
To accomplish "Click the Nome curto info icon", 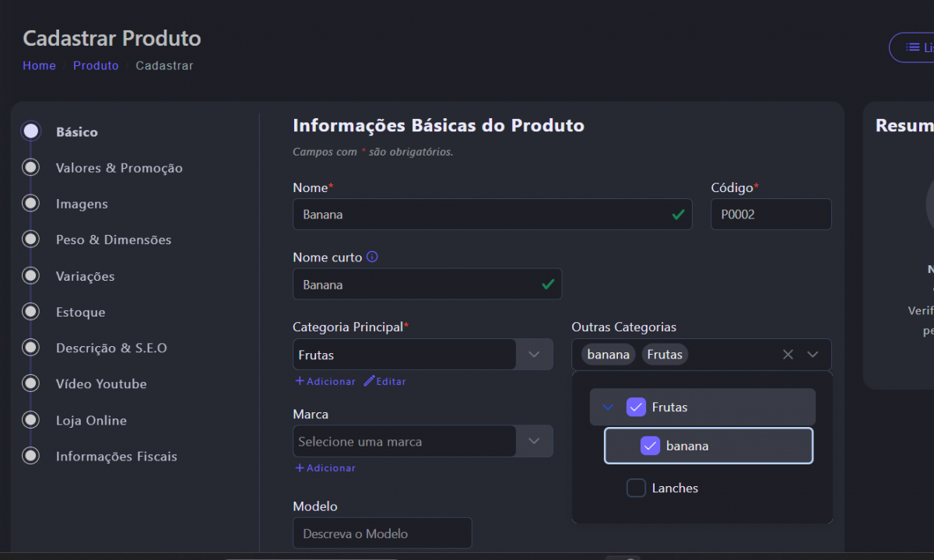I will (x=372, y=257).
